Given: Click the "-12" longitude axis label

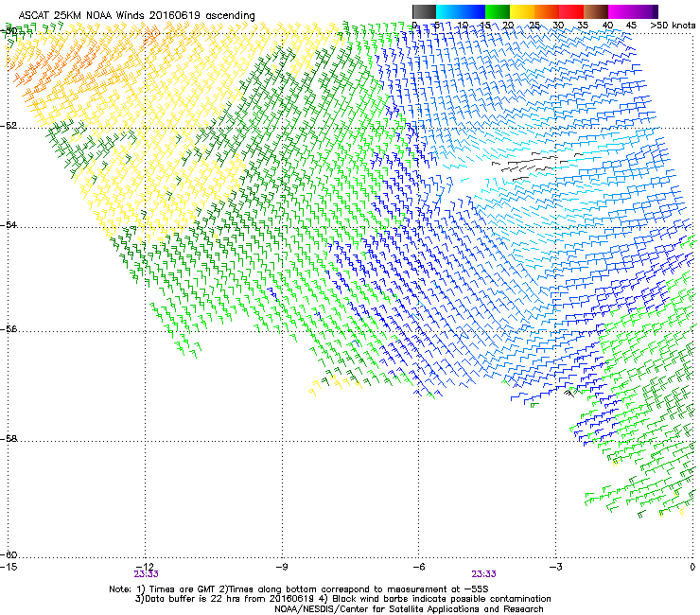Looking at the screenshot, I should coord(145,567).
